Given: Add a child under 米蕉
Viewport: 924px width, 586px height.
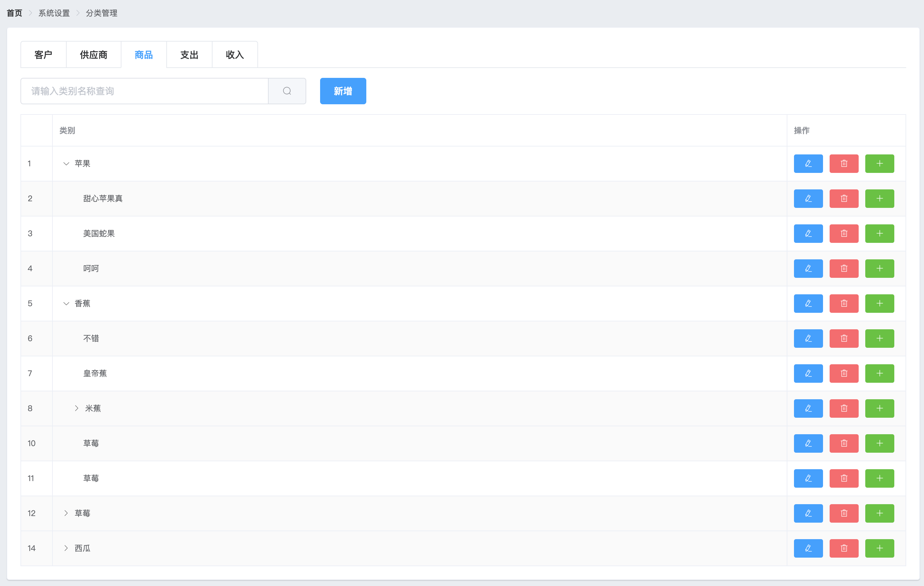Looking at the screenshot, I should (879, 408).
